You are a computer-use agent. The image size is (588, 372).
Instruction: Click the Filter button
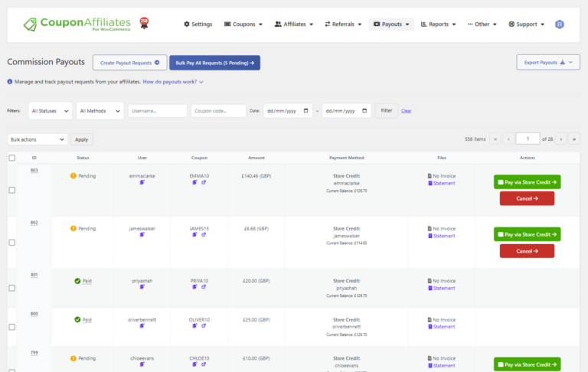(387, 111)
